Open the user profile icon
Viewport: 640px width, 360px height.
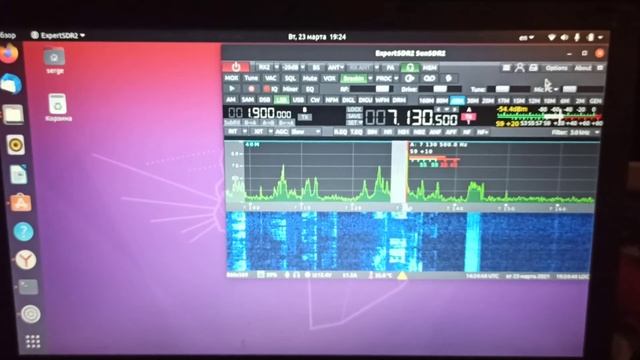click(520, 68)
